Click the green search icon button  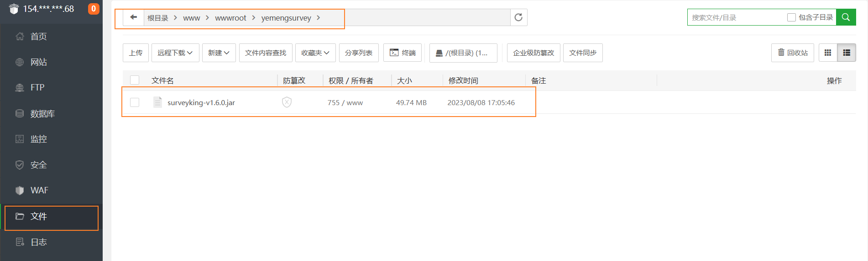point(846,17)
